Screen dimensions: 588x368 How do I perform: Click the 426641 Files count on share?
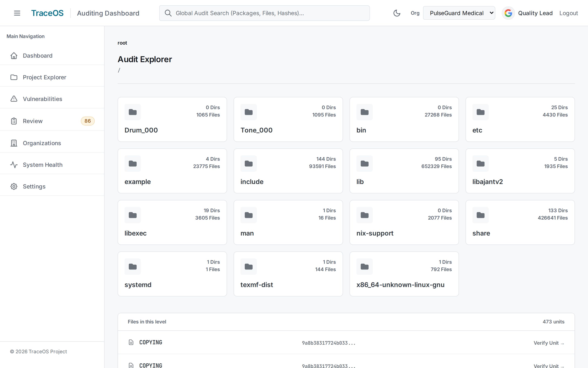coord(552,218)
